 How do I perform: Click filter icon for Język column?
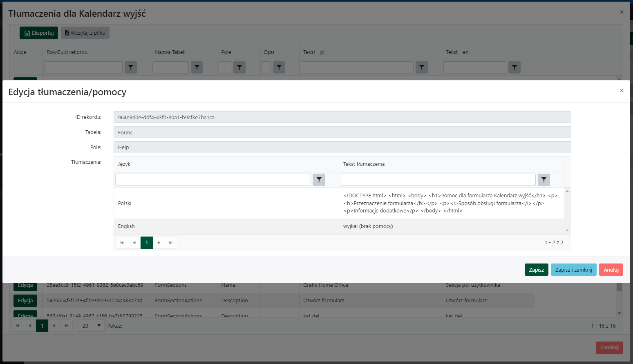click(x=319, y=180)
